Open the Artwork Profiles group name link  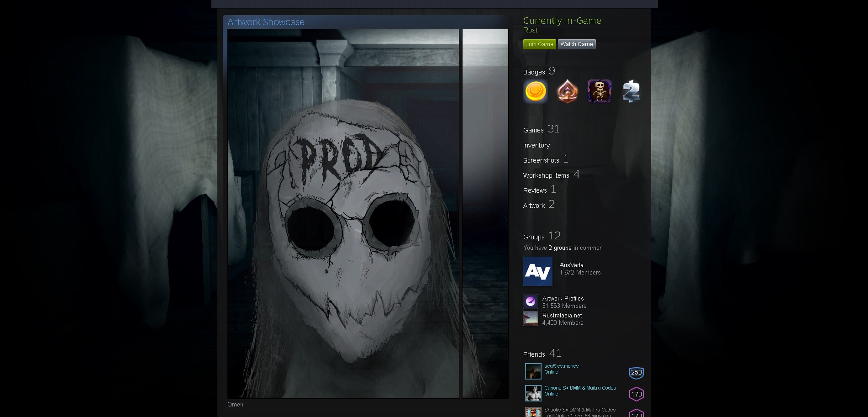[x=563, y=298]
